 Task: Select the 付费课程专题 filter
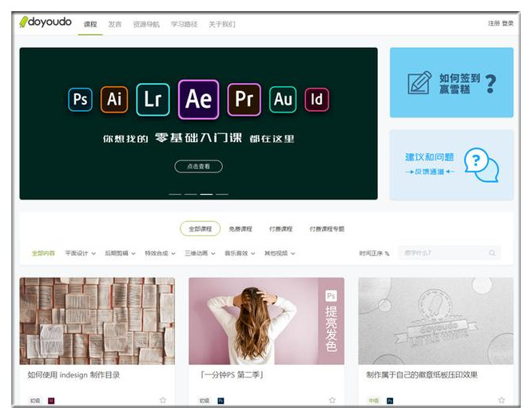327,229
